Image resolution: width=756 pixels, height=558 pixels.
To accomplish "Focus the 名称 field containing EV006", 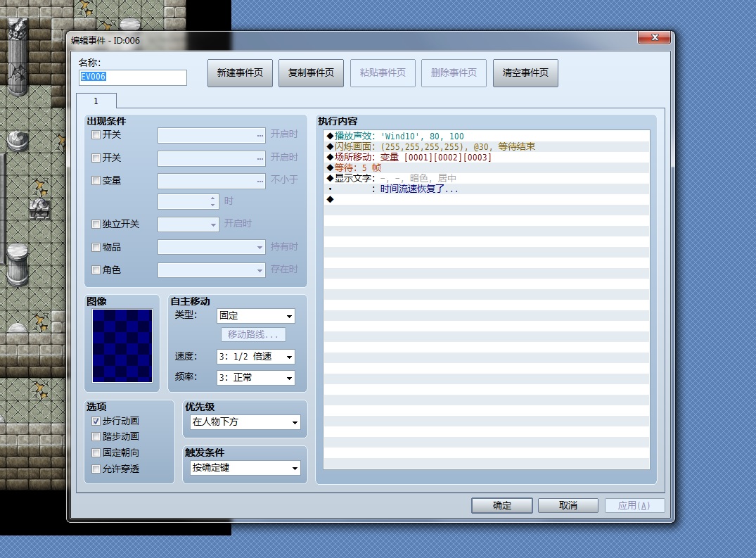I will click(x=133, y=77).
